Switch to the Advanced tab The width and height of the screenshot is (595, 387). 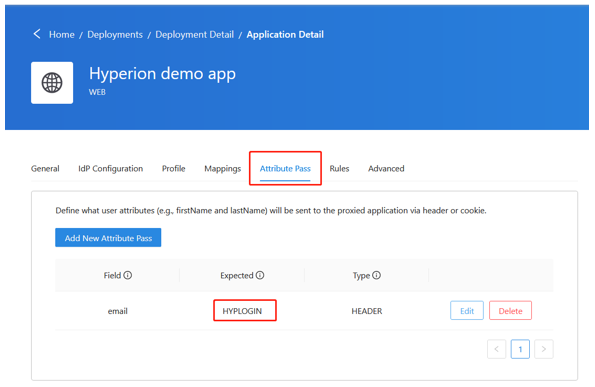(x=386, y=168)
